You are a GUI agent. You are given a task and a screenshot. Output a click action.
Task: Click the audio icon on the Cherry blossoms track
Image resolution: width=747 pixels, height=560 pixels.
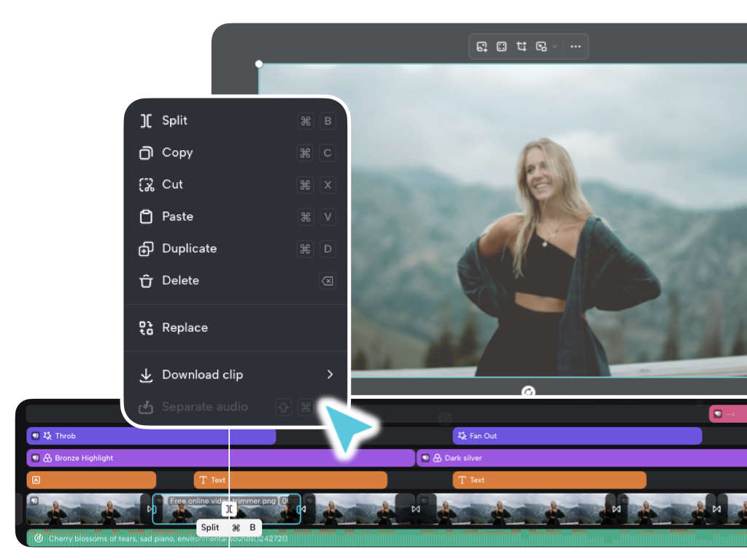[38, 537]
